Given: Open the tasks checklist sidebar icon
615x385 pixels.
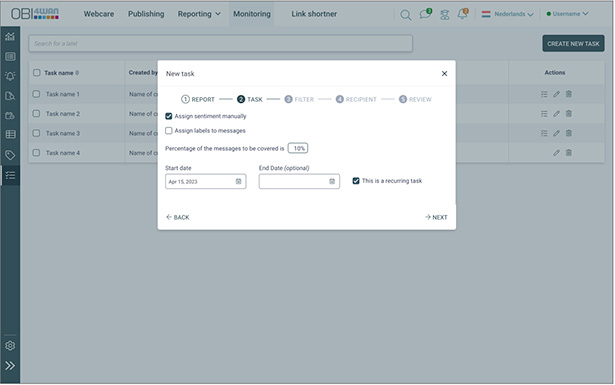Looking at the screenshot, I should tap(10, 175).
